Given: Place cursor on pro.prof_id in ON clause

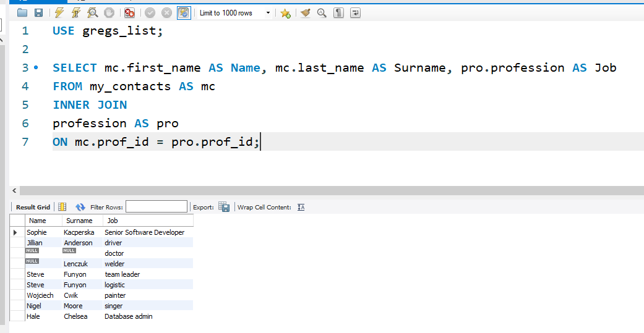Looking at the screenshot, I should tap(212, 142).
